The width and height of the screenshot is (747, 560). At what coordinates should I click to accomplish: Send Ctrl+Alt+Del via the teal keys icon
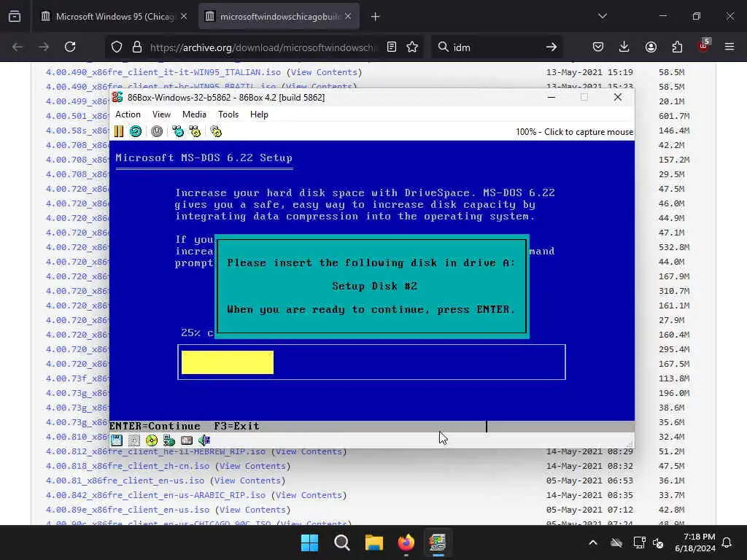pos(178,131)
